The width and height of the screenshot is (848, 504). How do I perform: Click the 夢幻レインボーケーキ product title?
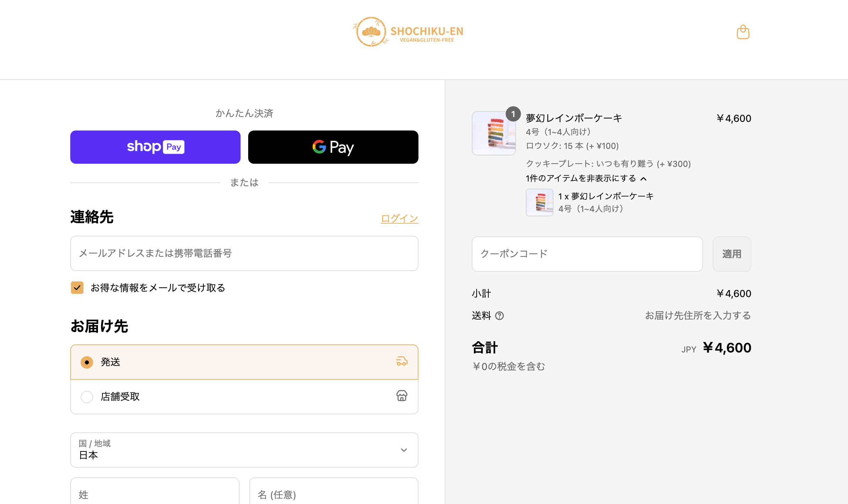tap(574, 118)
